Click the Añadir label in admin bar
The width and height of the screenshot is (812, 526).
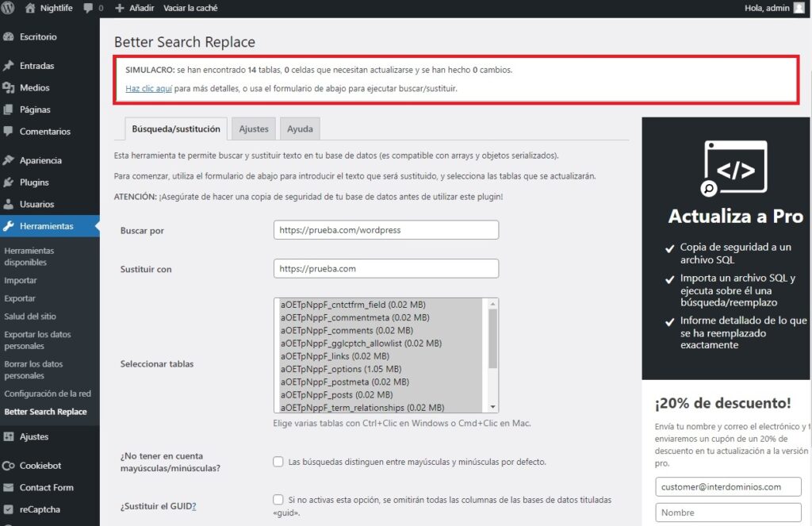pyautogui.click(x=141, y=8)
